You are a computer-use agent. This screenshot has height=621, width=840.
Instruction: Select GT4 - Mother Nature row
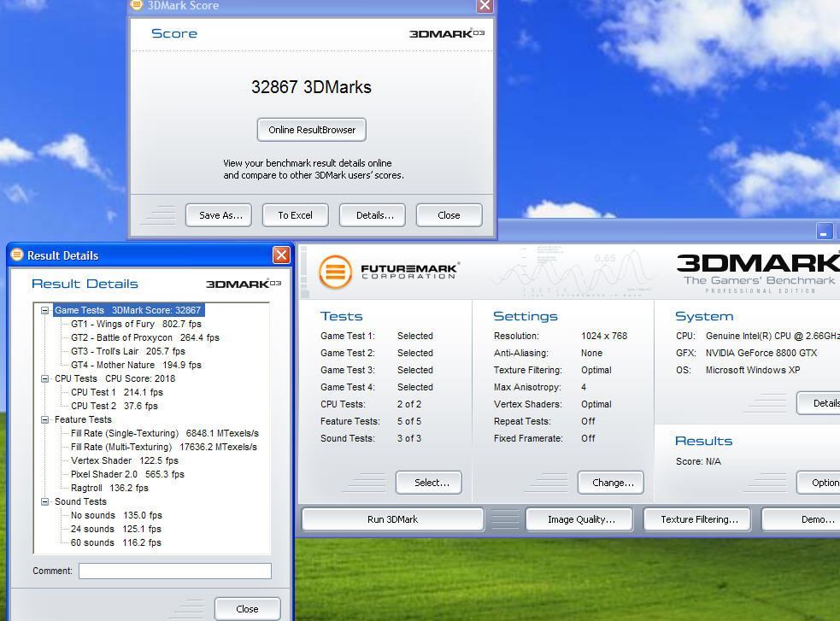(136, 365)
